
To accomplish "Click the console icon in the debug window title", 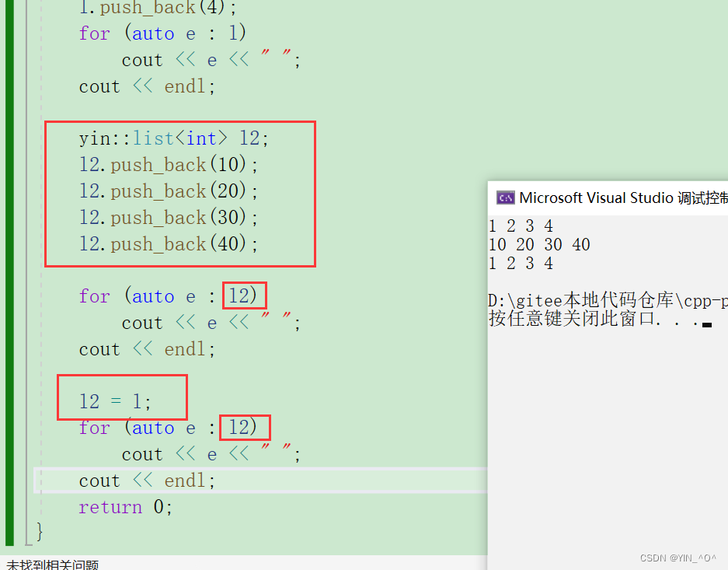I will click(x=505, y=198).
